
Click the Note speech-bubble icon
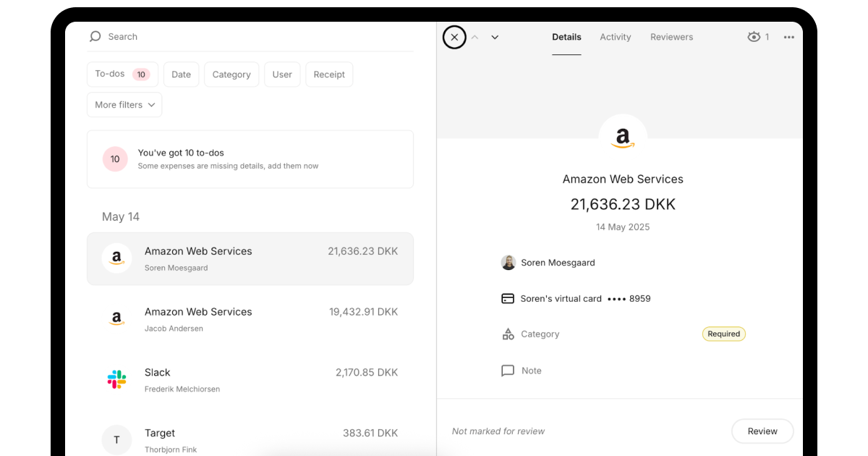click(x=508, y=371)
